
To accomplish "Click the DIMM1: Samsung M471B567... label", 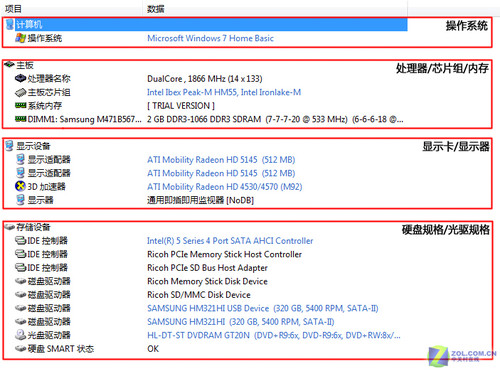I will click(x=85, y=119).
